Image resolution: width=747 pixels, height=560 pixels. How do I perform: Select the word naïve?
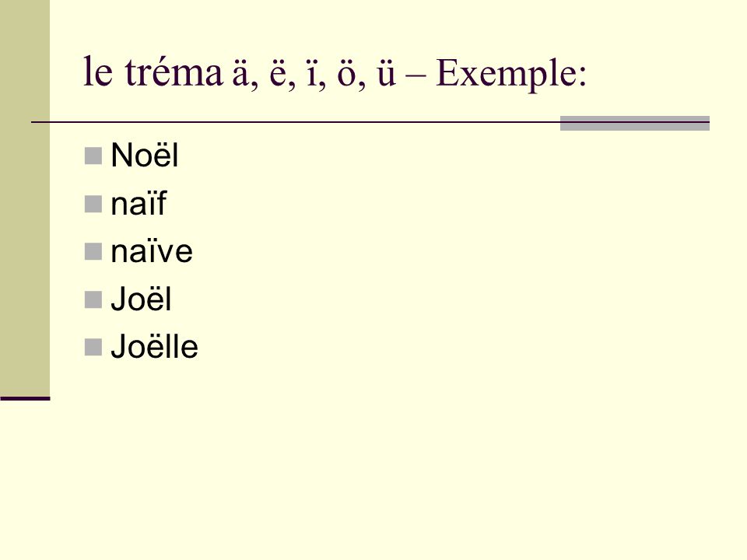click(x=152, y=251)
